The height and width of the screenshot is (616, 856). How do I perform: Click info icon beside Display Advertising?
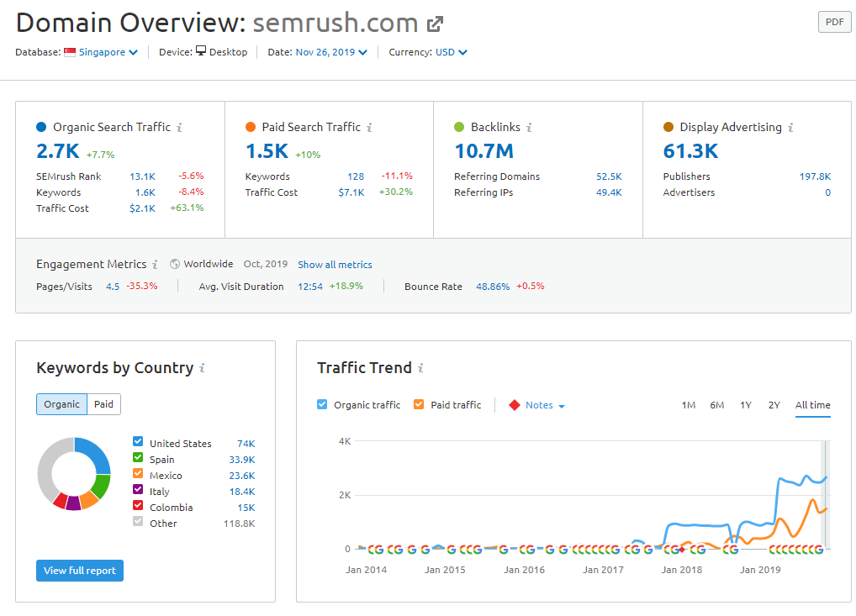coord(790,128)
